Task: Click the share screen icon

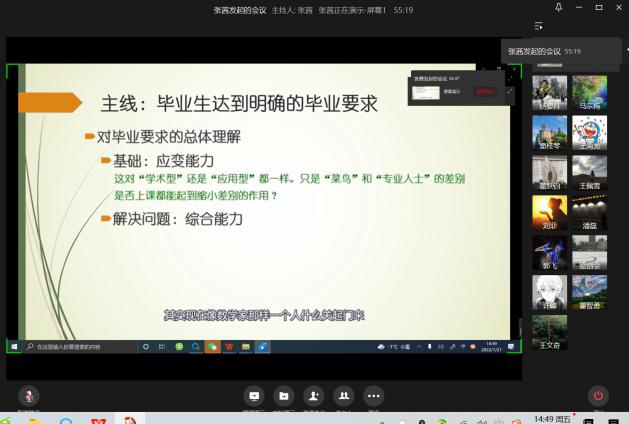Action: coord(254,396)
